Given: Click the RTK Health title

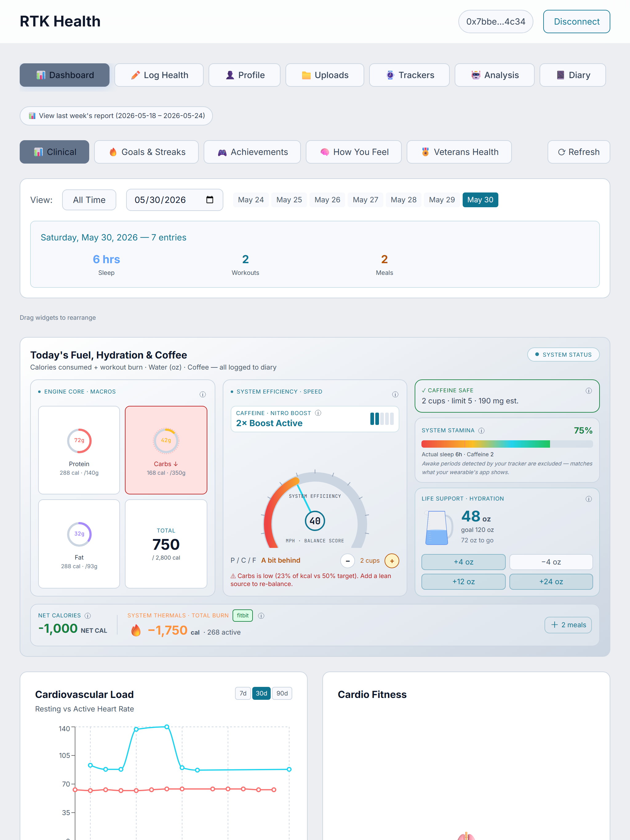Looking at the screenshot, I should click(x=60, y=22).
